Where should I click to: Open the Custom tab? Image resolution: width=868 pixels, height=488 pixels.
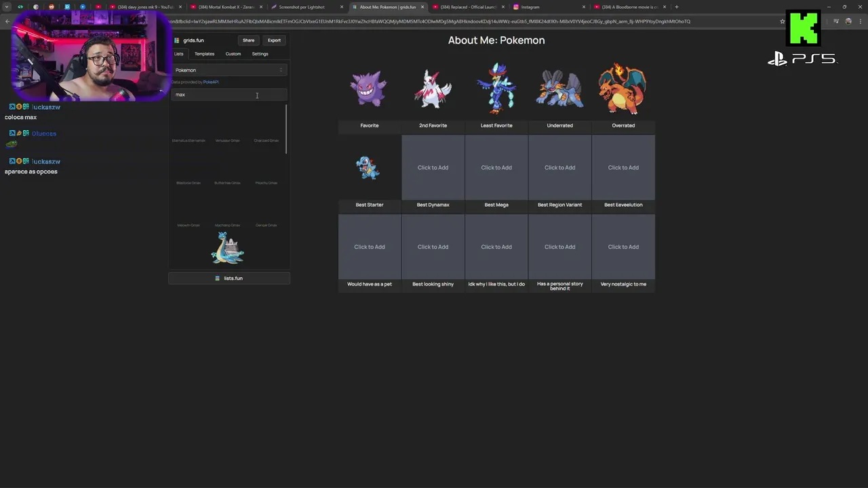pyautogui.click(x=233, y=54)
